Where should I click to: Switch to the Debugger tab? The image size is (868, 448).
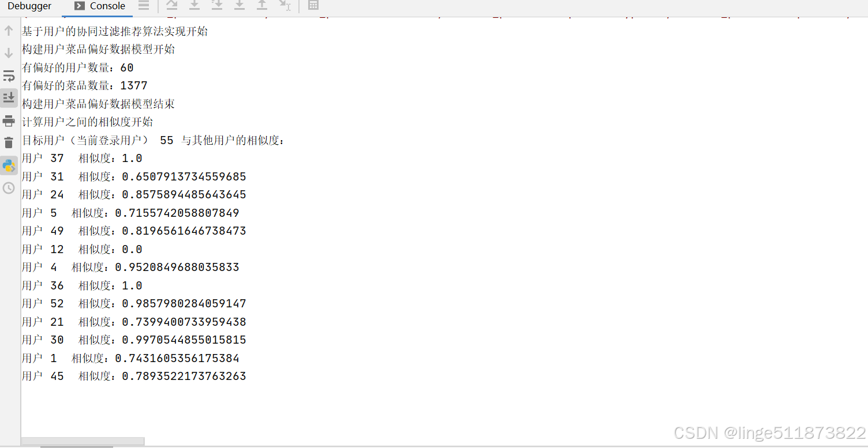(29, 6)
